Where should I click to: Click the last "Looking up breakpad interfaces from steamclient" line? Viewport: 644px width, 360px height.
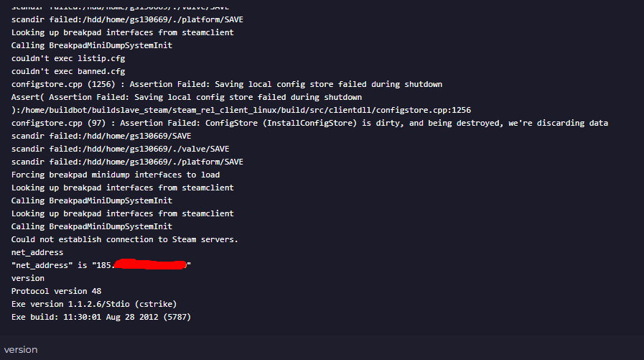[122, 213]
